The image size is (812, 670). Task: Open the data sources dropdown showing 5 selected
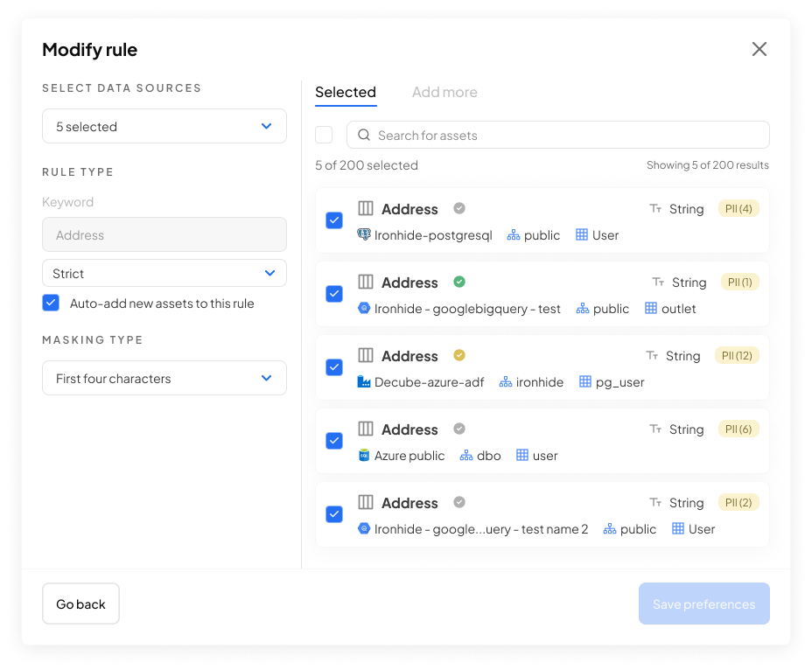pyautogui.click(x=164, y=127)
